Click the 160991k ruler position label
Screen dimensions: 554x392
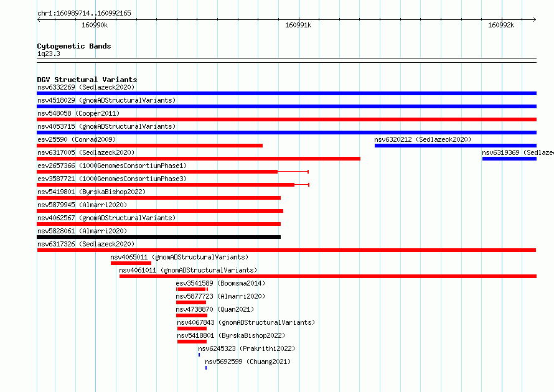pyautogui.click(x=298, y=25)
